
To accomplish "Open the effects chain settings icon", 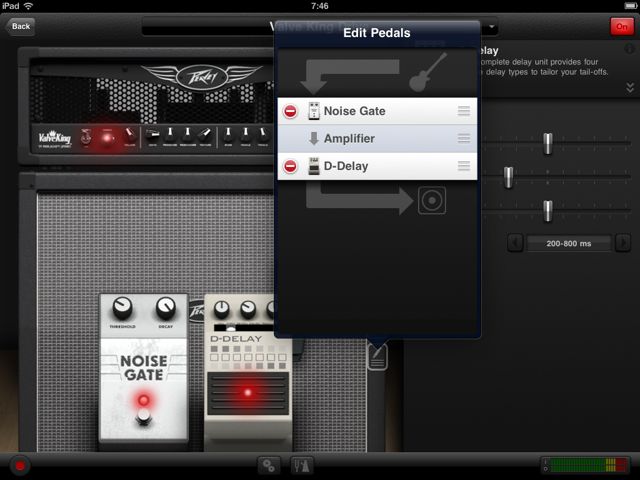I will click(269, 466).
